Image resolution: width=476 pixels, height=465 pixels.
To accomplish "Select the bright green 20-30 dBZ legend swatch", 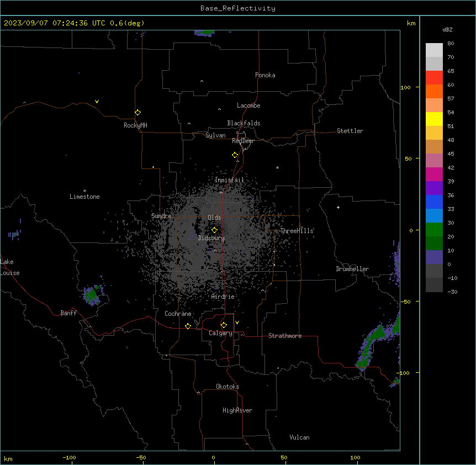I will click(434, 230).
